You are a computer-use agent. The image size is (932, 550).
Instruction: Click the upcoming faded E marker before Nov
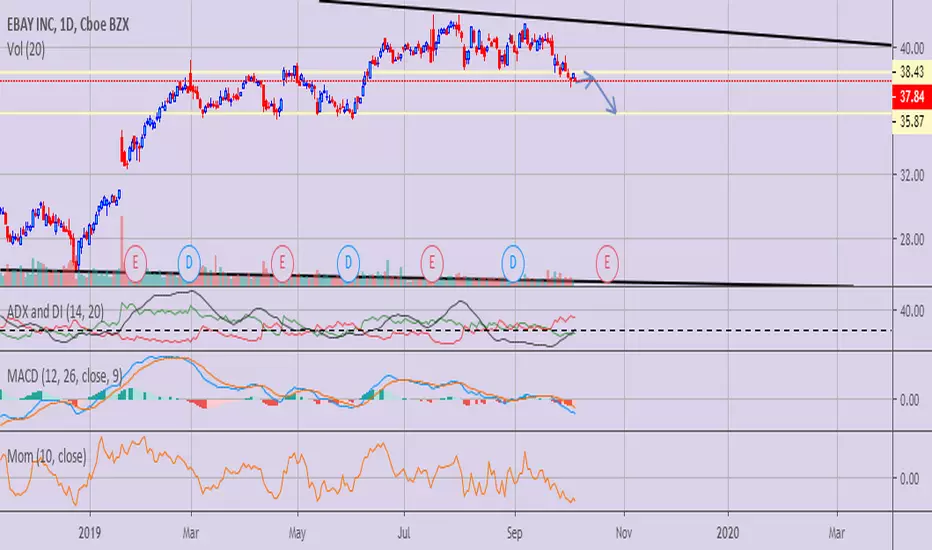point(607,262)
